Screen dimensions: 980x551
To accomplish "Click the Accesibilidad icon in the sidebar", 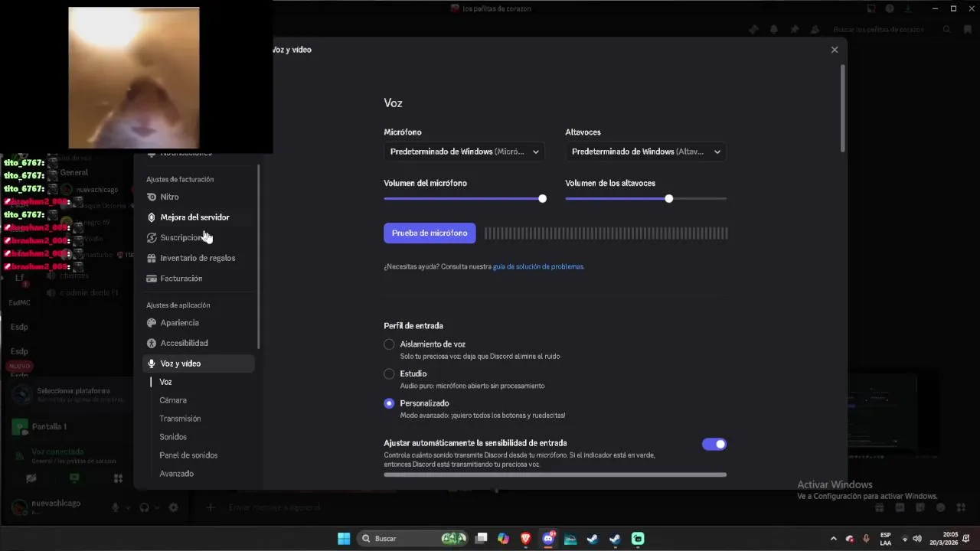I will [152, 343].
